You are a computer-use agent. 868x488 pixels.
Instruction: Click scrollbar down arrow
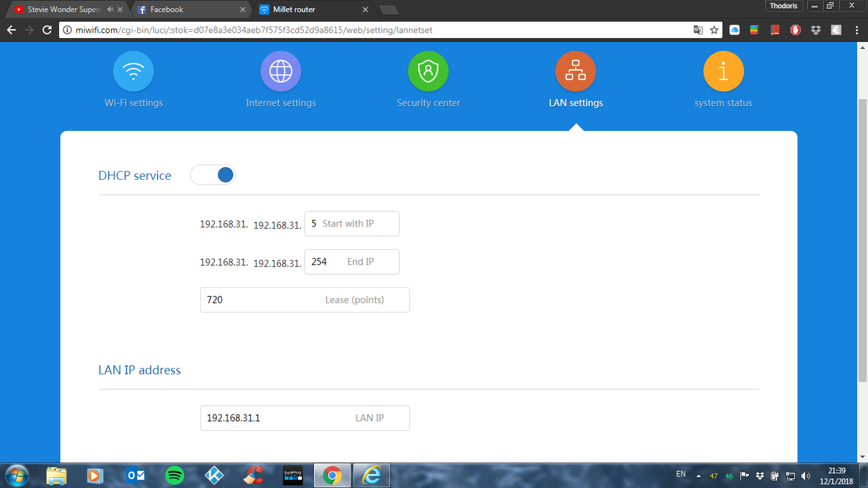863,457
